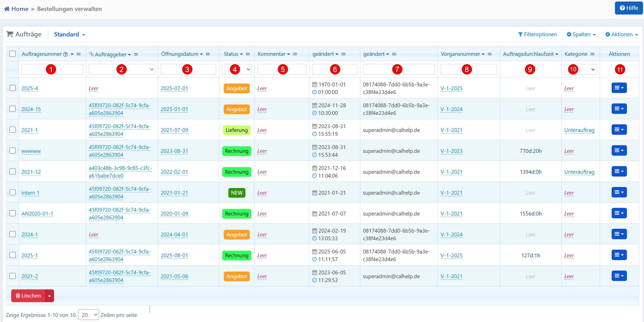Click the red Löschen button

tap(28, 296)
